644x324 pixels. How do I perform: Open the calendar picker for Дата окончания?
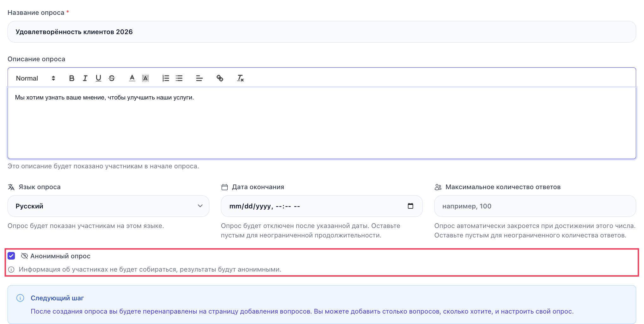410,206
